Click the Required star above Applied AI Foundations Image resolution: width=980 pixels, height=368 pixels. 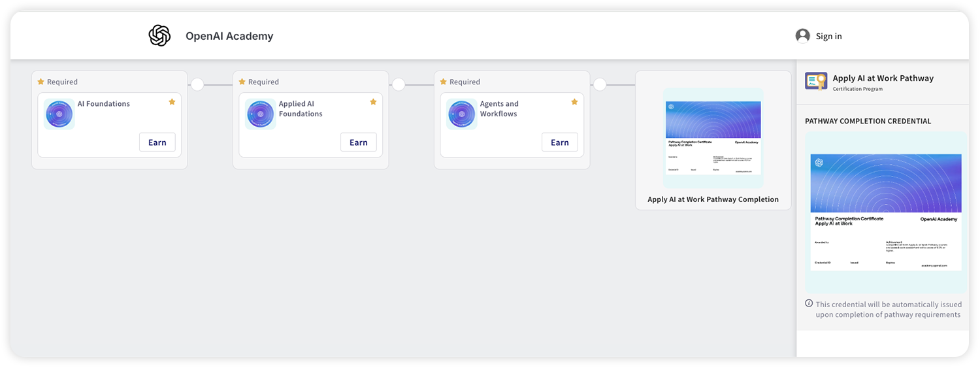pos(242,82)
